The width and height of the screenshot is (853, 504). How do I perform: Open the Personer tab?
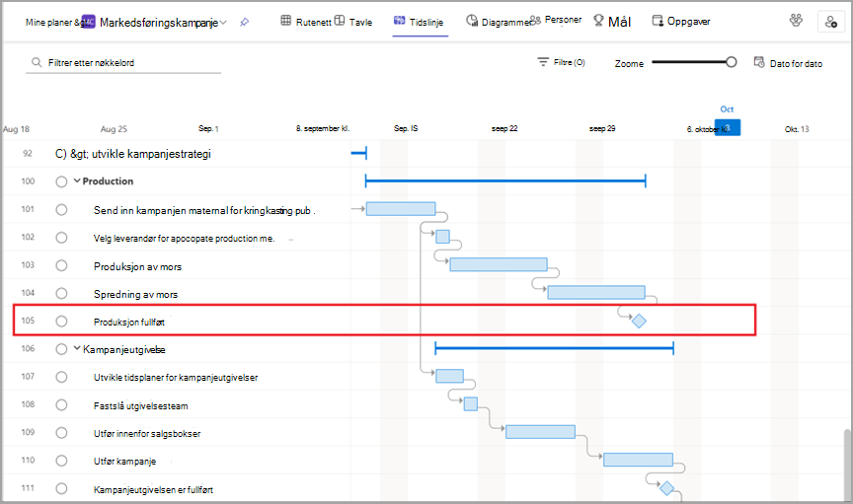(x=556, y=20)
